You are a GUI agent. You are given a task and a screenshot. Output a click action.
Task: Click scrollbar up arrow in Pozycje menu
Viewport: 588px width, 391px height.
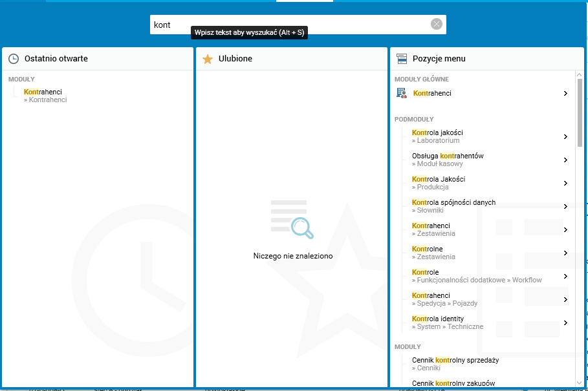point(580,74)
